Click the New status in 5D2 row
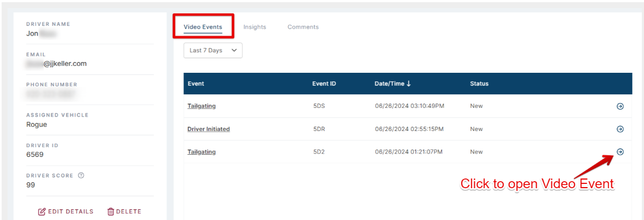This screenshot has height=220, width=644. [x=476, y=152]
